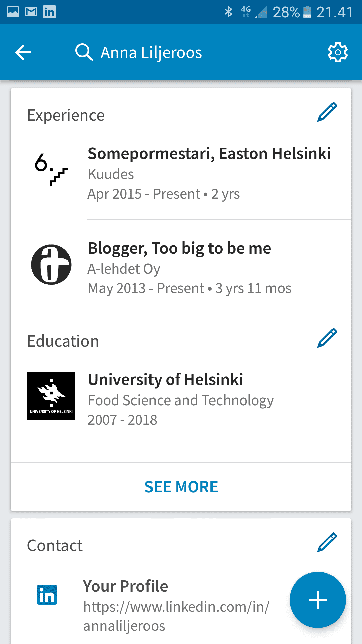Tap the back arrow in header

pyautogui.click(x=23, y=52)
